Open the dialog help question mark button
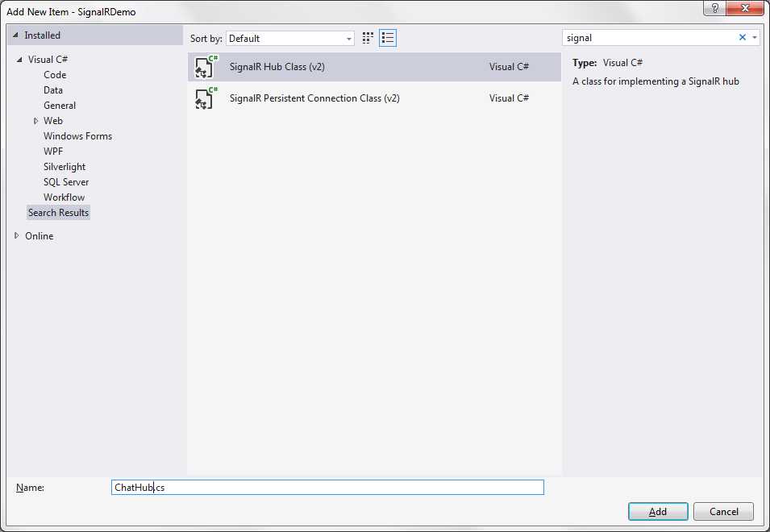Image resolution: width=770 pixels, height=532 pixels. (714, 8)
